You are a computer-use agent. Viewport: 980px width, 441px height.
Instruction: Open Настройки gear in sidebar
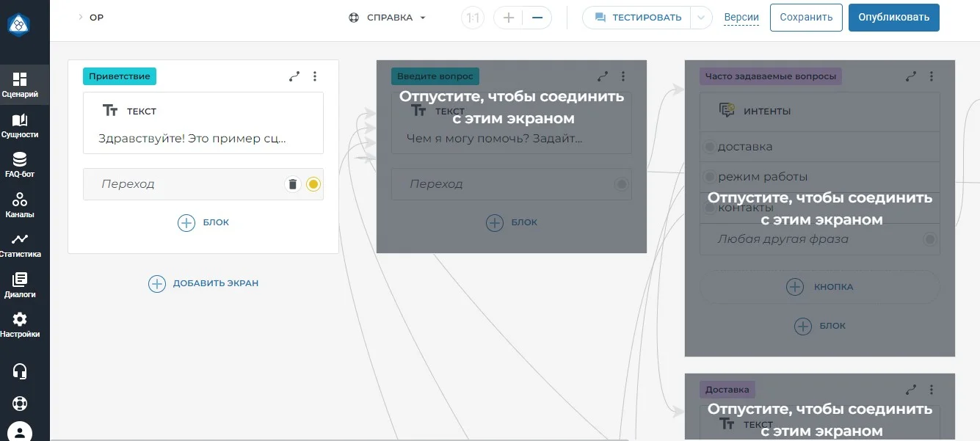[x=20, y=325]
